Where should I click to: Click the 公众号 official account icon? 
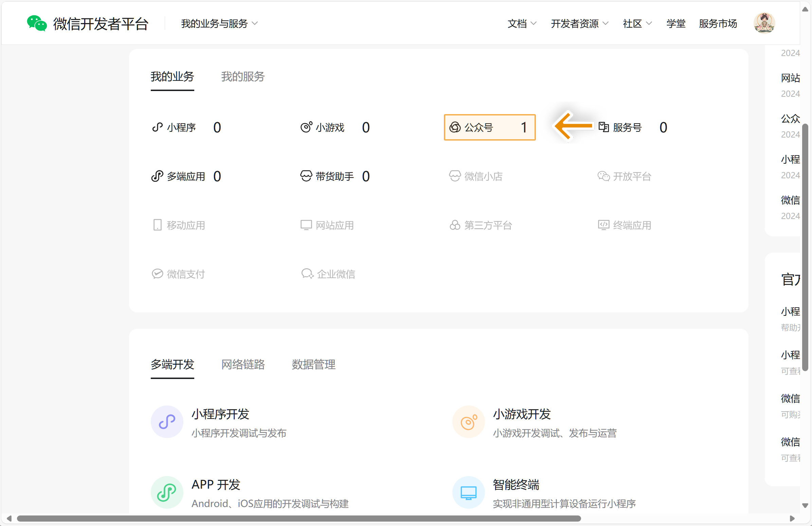coord(455,127)
